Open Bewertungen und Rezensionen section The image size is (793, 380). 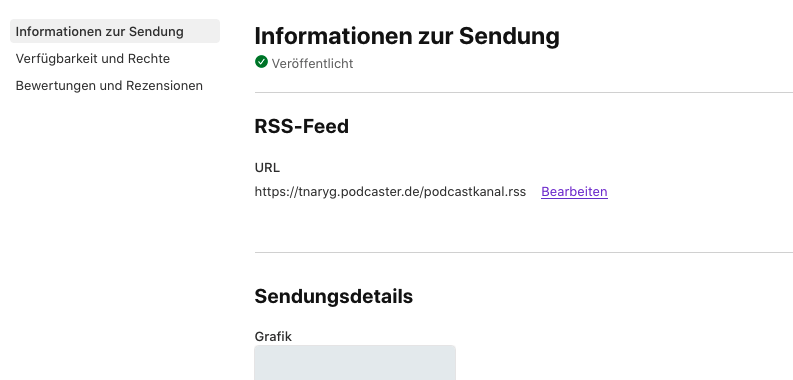click(109, 86)
